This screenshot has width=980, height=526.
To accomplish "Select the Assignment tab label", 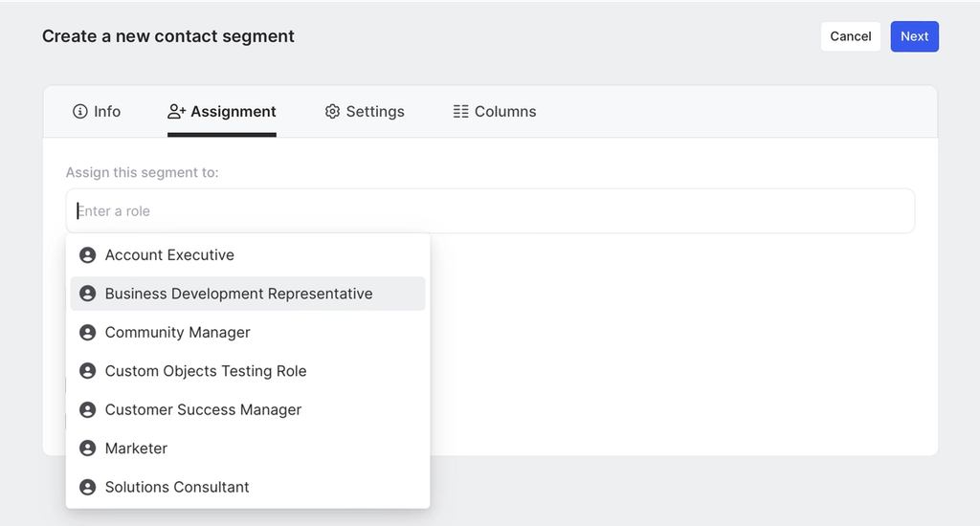I will pyautogui.click(x=233, y=112).
